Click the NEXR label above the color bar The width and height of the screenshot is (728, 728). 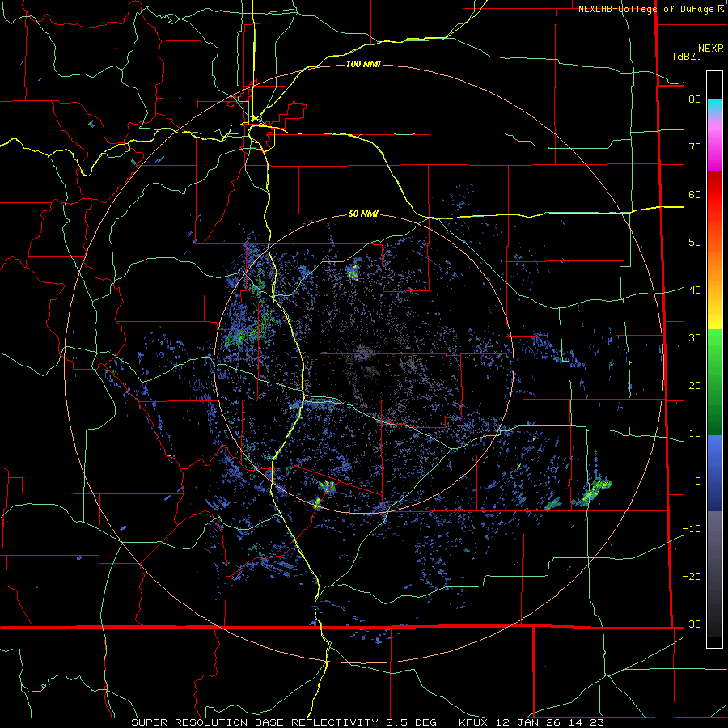coord(711,49)
